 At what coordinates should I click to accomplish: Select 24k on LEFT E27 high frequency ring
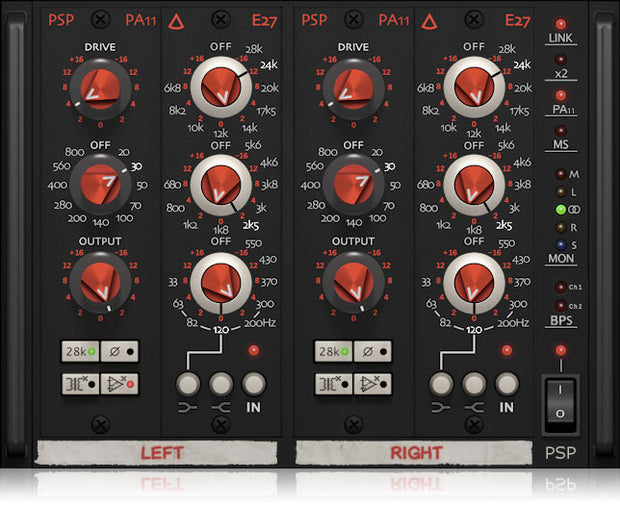[269, 65]
